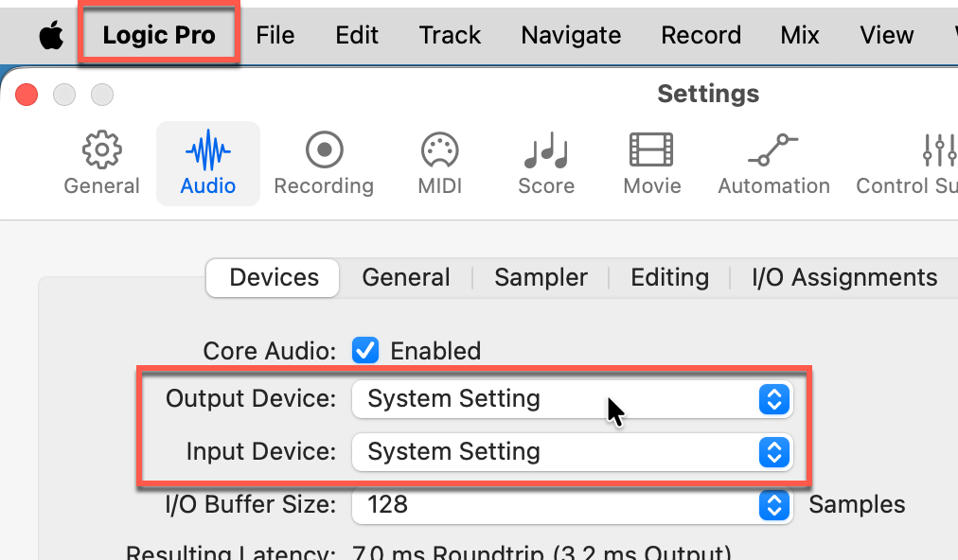Open the Logic Pro menu
This screenshot has width=958, height=560.
(x=159, y=36)
